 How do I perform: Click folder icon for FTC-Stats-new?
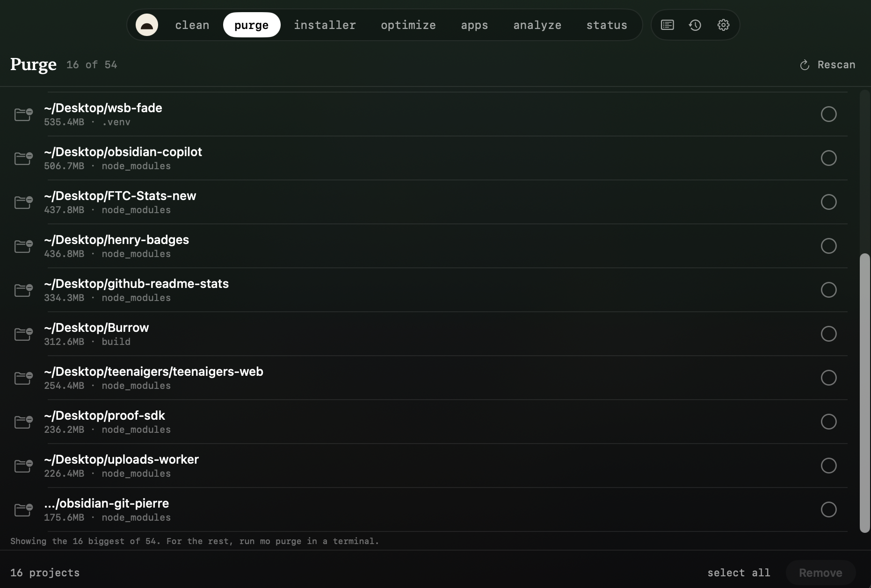[23, 202]
